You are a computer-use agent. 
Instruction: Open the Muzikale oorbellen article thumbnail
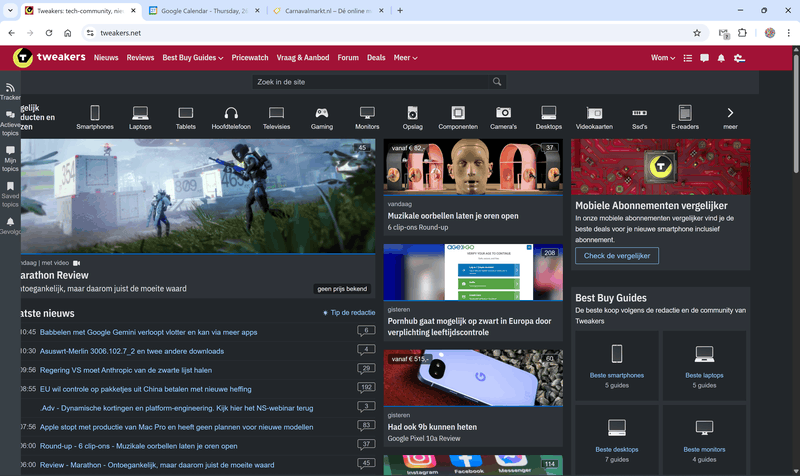point(473,167)
